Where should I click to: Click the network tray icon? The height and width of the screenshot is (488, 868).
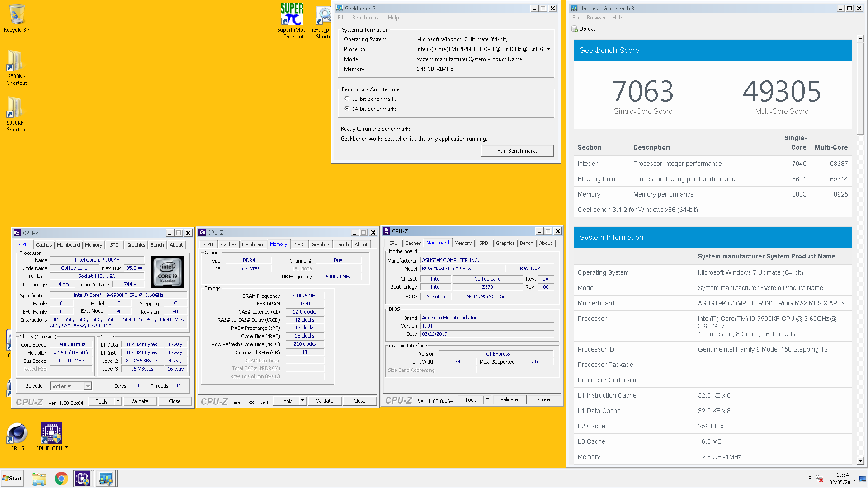820,479
